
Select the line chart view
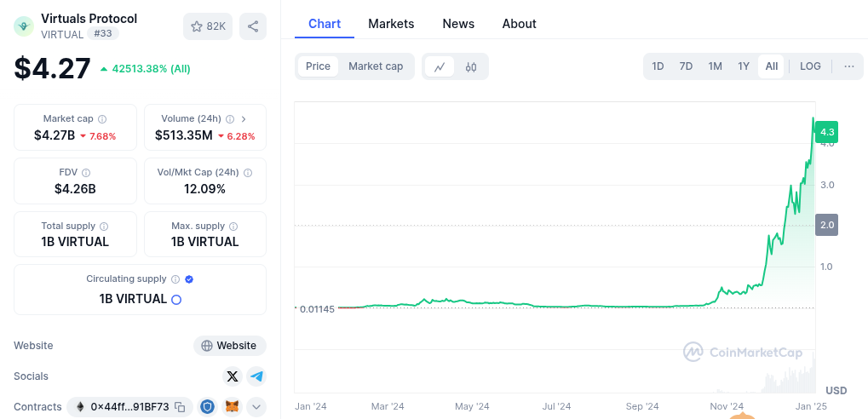(x=440, y=66)
